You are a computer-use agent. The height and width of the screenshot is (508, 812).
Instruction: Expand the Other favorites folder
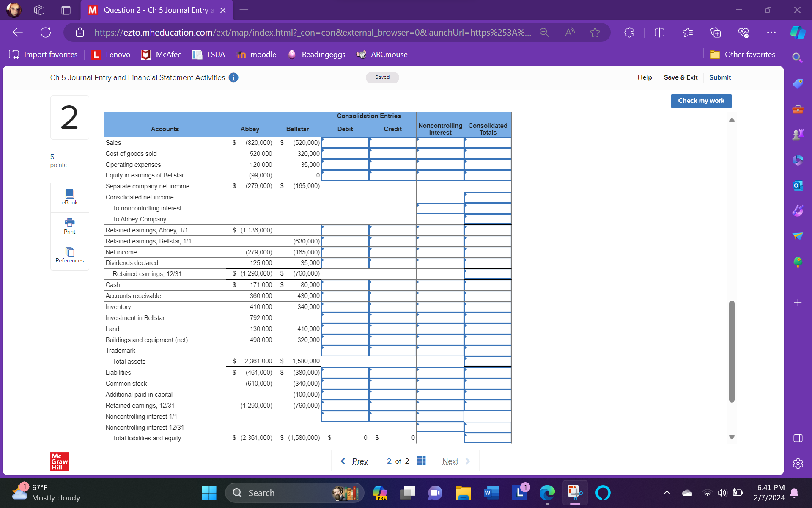pyautogui.click(x=742, y=54)
